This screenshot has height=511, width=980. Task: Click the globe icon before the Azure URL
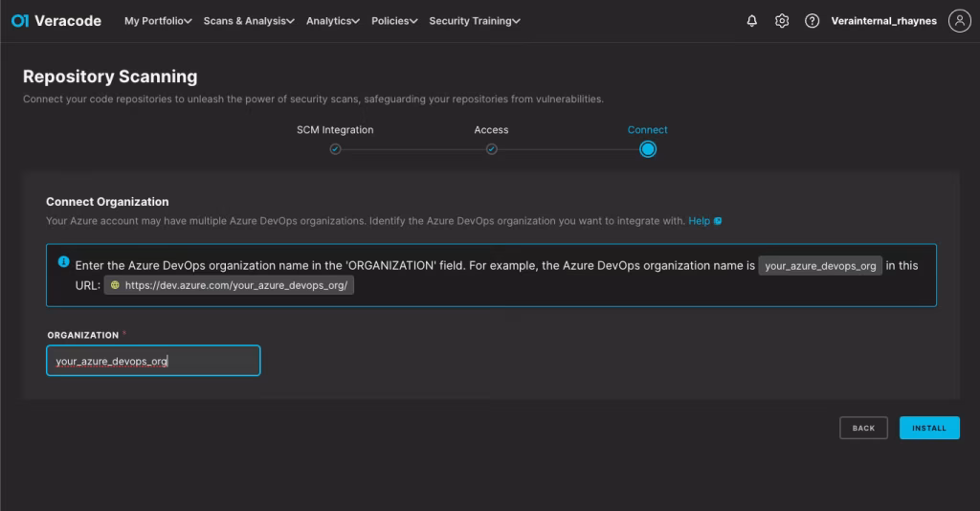point(115,285)
